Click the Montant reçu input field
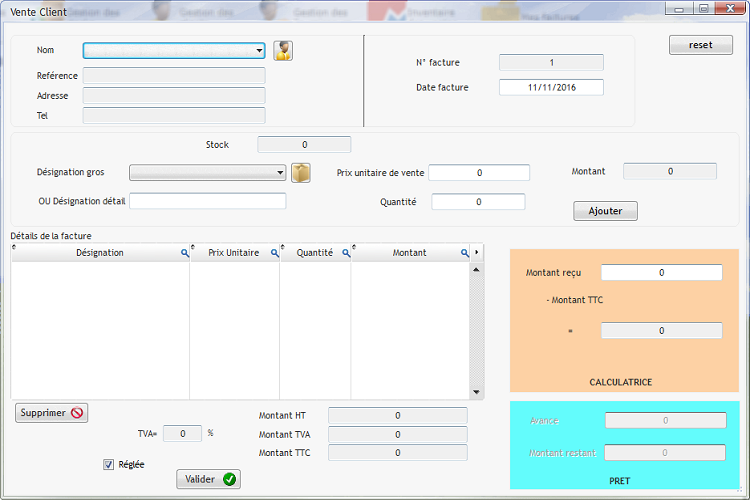 [661, 273]
